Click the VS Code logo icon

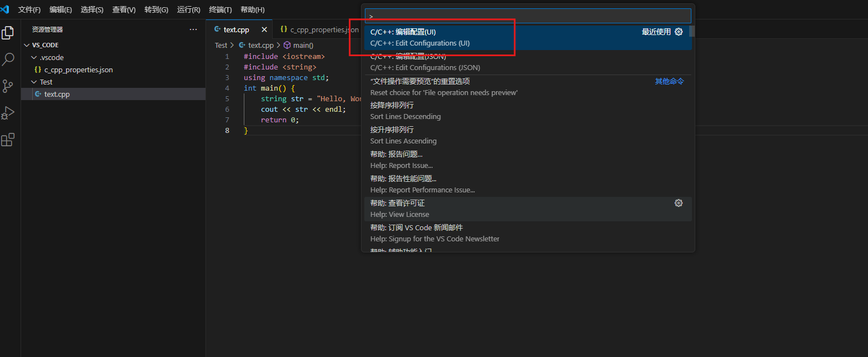click(5, 9)
